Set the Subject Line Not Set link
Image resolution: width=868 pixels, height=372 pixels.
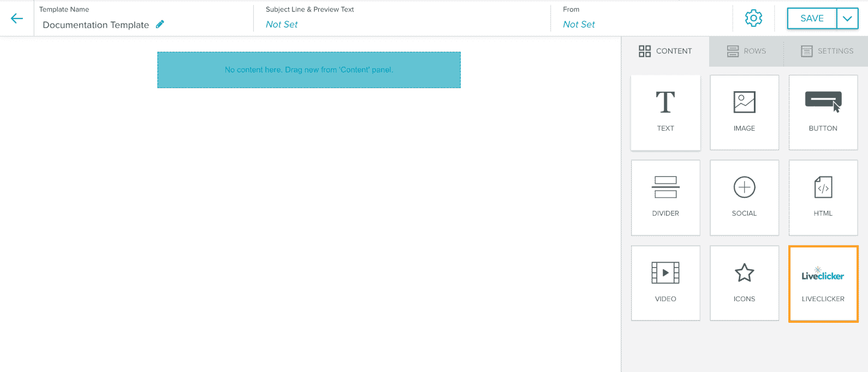click(282, 25)
